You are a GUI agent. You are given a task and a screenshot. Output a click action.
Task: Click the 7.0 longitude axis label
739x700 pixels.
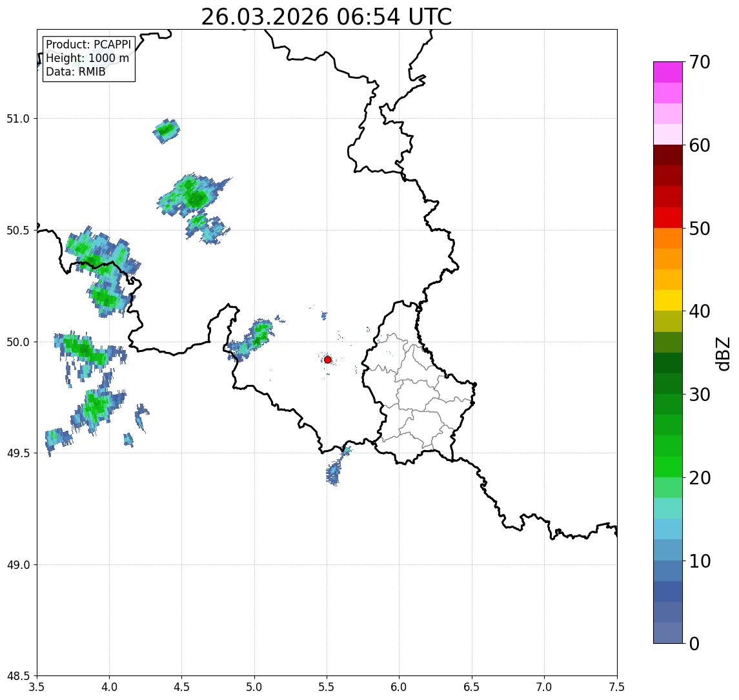click(x=544, y=686)
